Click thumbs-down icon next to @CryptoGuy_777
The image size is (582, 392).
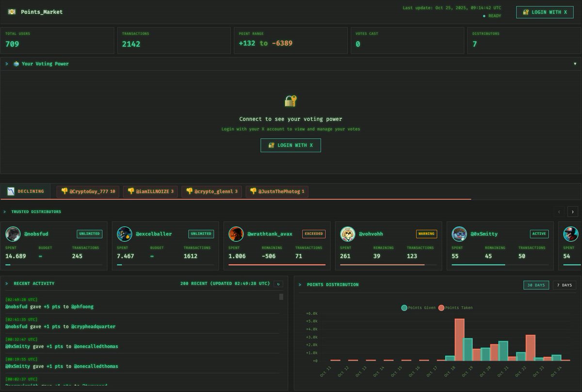click(x=65, y=191)
